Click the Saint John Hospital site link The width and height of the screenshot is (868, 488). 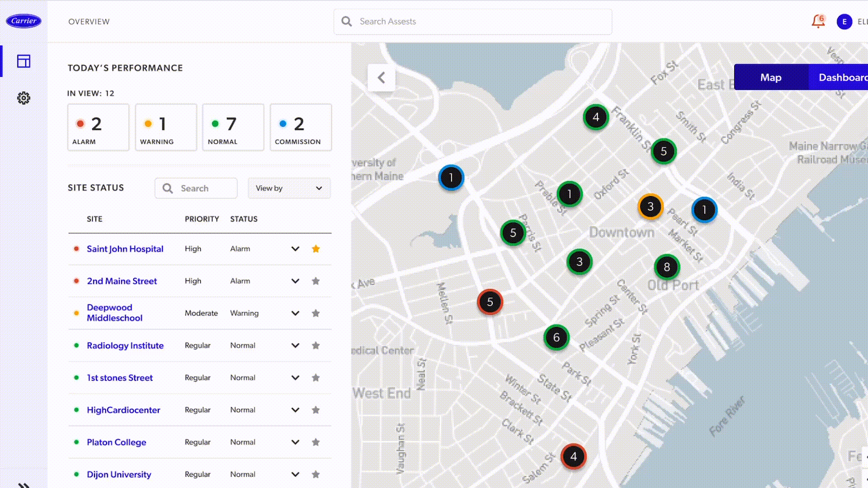[x=125, y=249]
